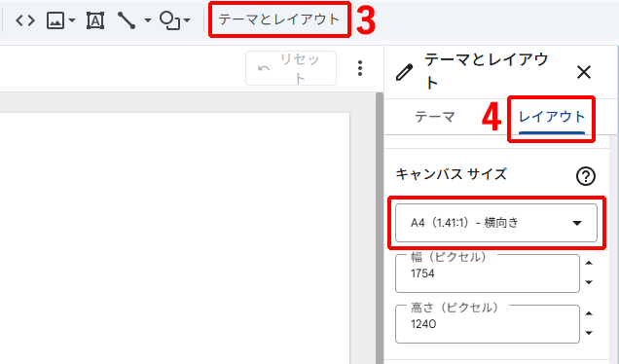Close the テーマとレイアウト panel
The image size is (619, 364).
583,72
